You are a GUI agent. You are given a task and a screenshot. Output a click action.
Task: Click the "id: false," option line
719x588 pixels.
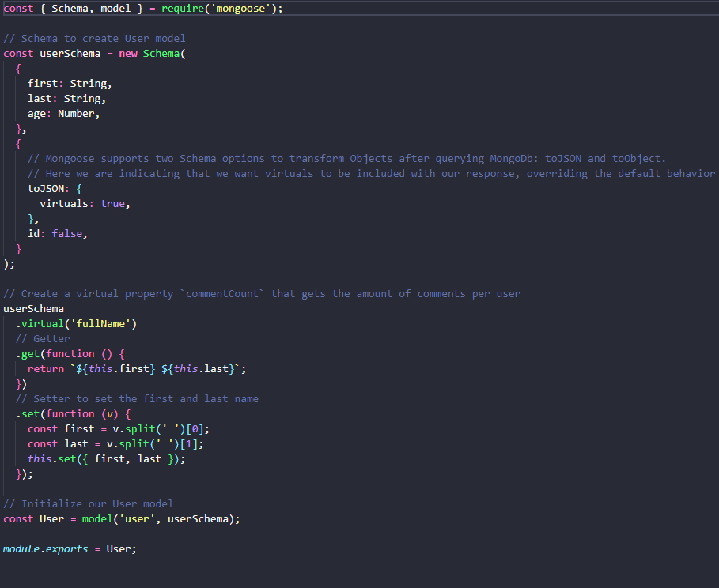tap(57, 234)
